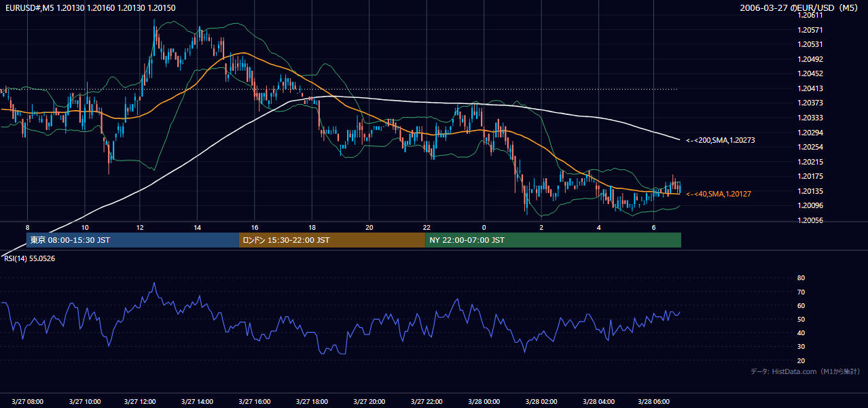
Task: Click price axis label 1.20373
Action: pos(810,103)
